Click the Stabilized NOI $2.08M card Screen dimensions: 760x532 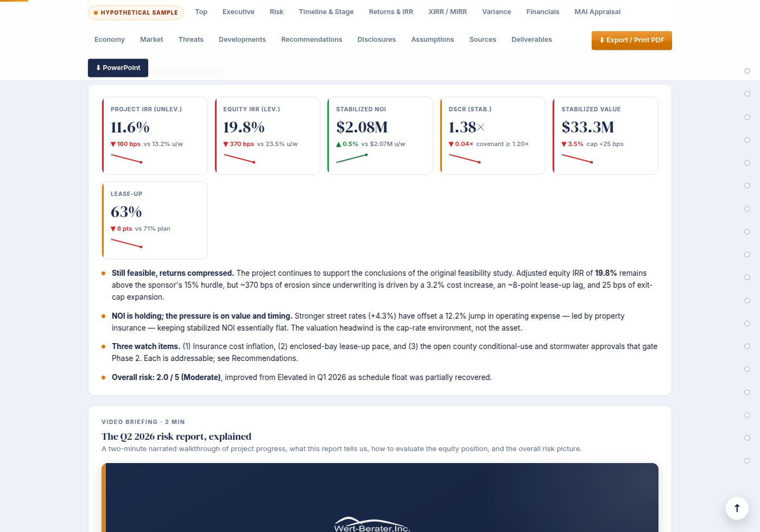tap(380, 136)
